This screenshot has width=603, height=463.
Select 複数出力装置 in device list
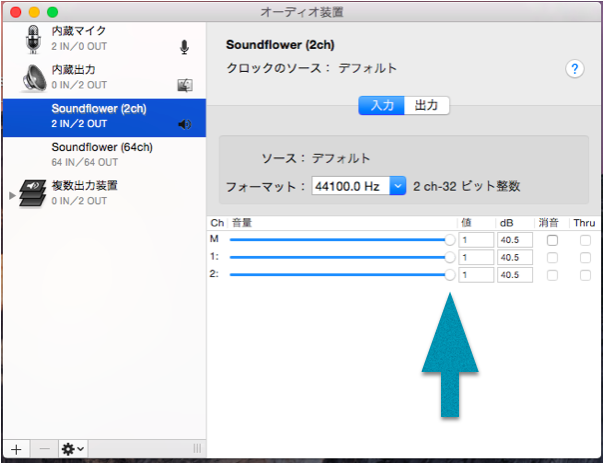(104, 193)
